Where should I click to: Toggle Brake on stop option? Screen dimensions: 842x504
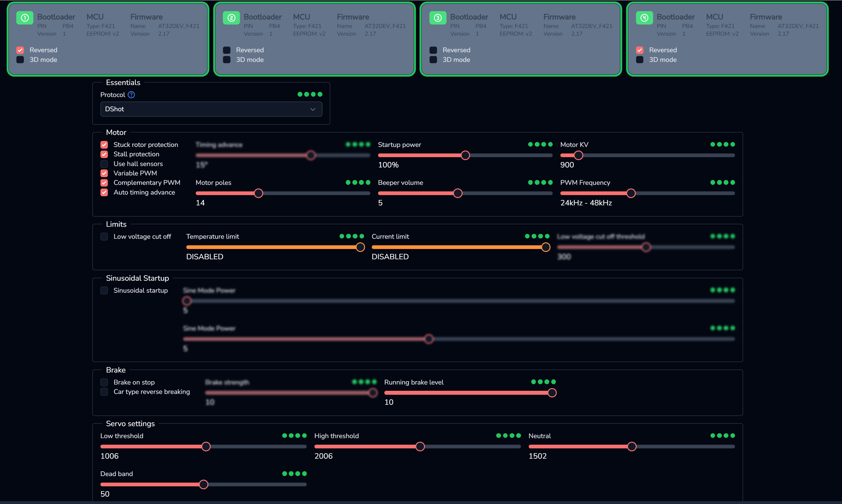point(104,382)
